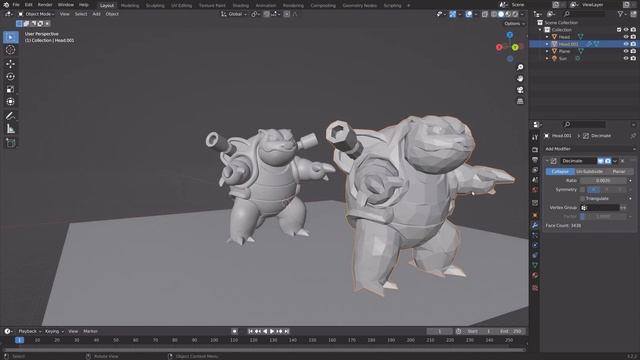Select the Collapse decimate mode button
The image size is (640, 360).
(x=560, y=172)
